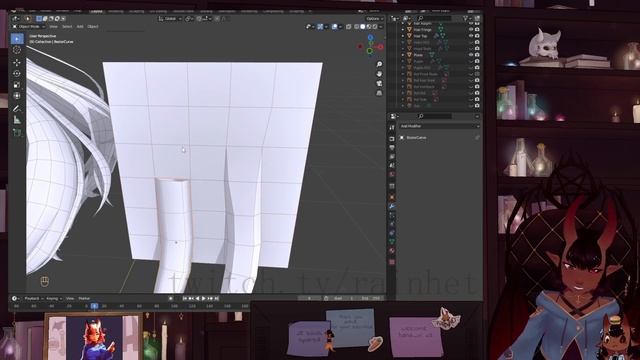
Task: Enable rendered viewport shading
Action: pos(375,27)
